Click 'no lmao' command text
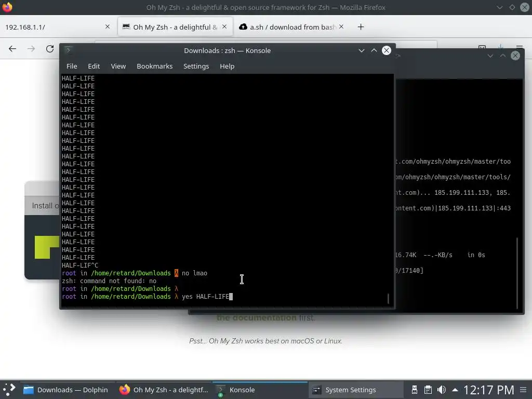 point(194,273)
